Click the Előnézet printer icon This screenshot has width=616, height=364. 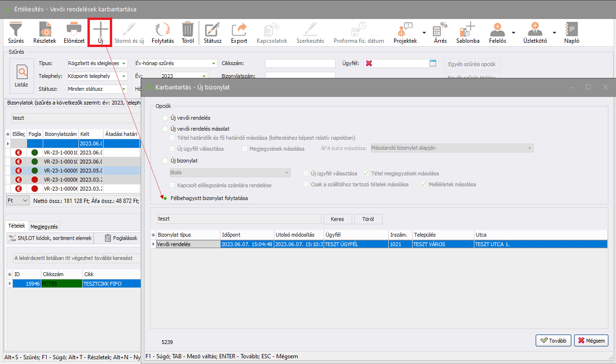(x=74, y=29)
